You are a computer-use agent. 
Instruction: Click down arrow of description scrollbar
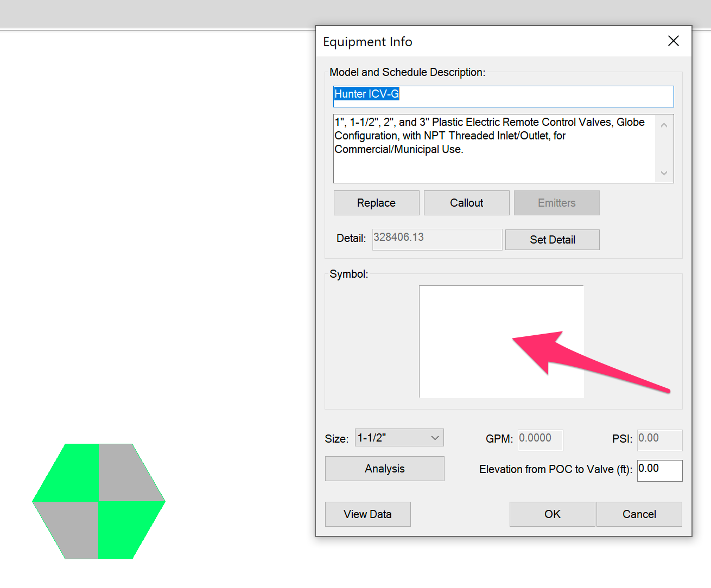pyautogui.click(x=664, y=173)
